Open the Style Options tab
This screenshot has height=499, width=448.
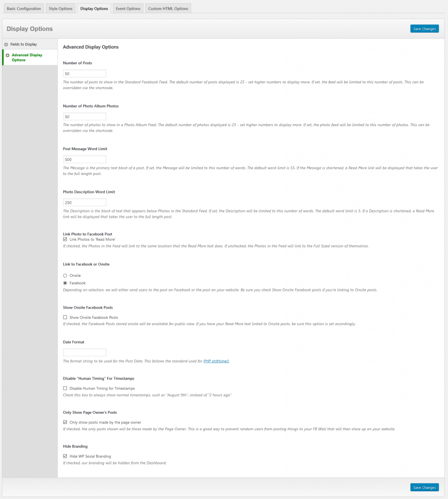pos(61,9)
